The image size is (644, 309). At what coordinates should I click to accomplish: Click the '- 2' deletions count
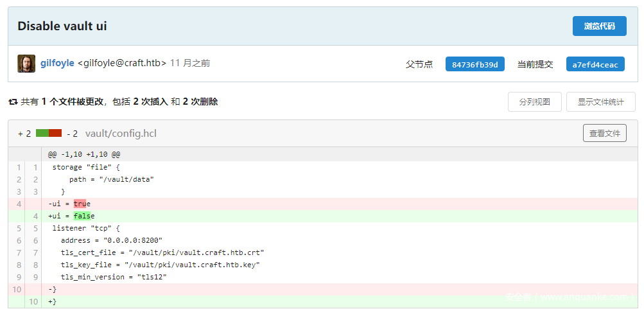click(x=72, y=134)
